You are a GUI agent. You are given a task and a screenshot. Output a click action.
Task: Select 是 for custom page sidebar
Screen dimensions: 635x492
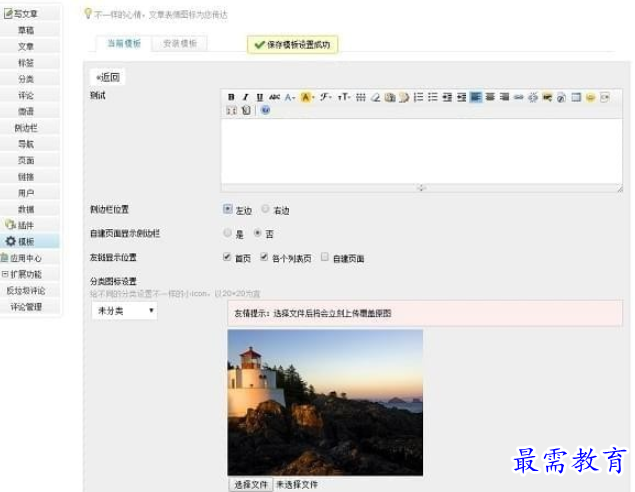point(228,233)
